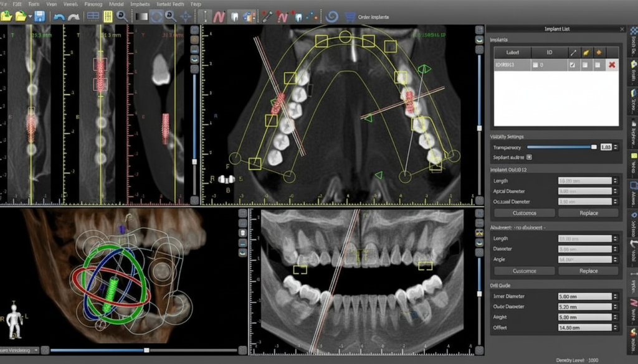Image resolution: width=638 pixels, height=364 pixels.
Task: Delete implant using red X in list
Action: (x=611, y=65)
